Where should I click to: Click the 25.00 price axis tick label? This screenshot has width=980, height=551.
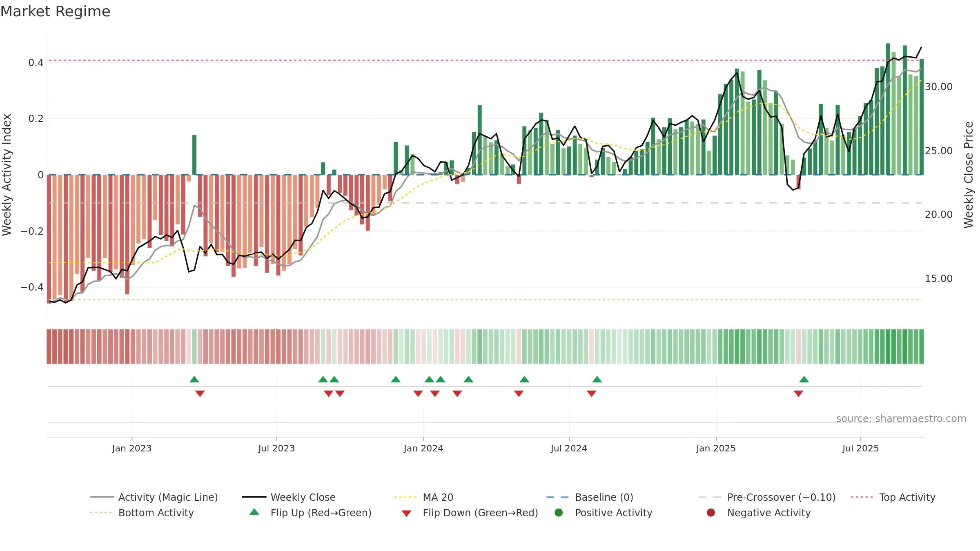(939, 151)
